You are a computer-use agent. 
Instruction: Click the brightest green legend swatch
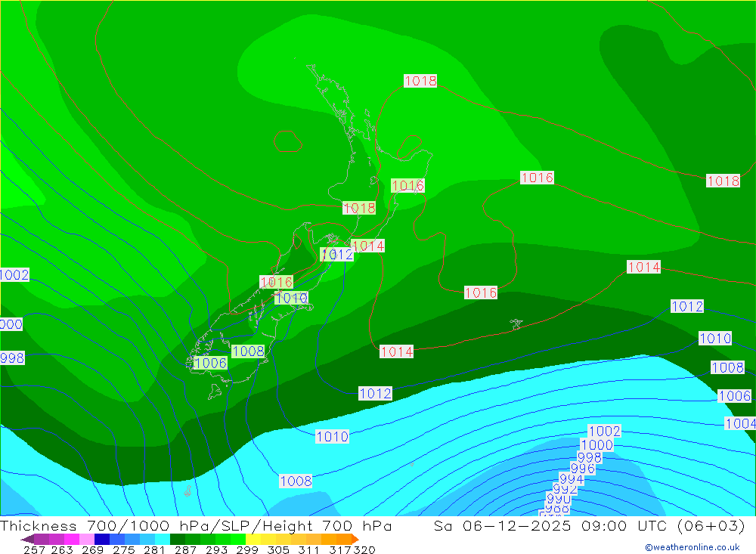point(238,539)
